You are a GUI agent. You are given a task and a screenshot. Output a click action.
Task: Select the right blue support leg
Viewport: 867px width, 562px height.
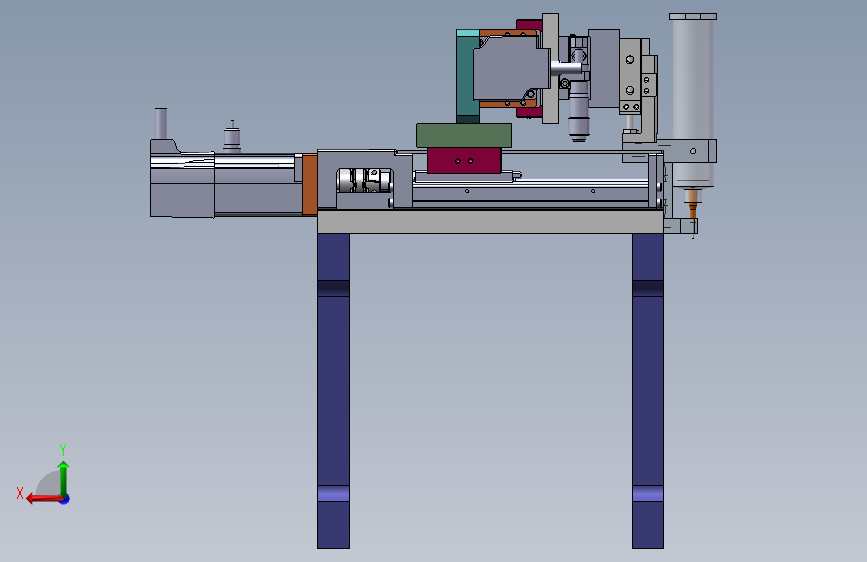pos(648,391)
